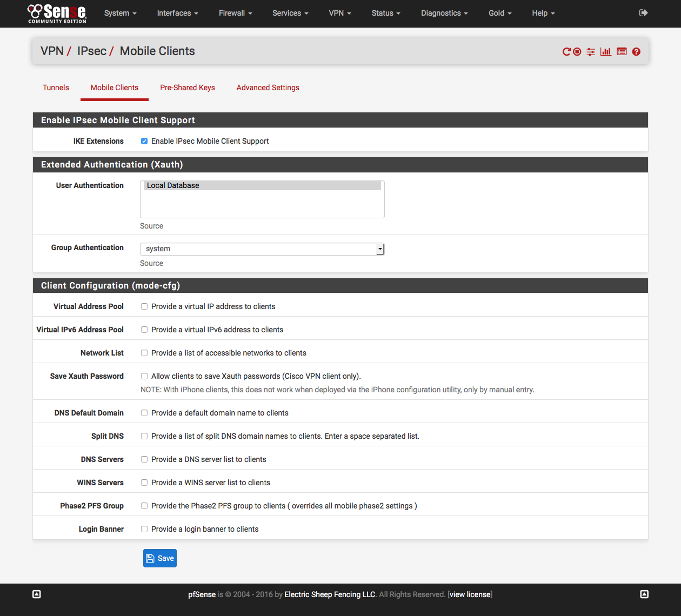This screenshot has height=616, width=681.
Task: Expand the Status menu
Action: (x=386, y=13)
